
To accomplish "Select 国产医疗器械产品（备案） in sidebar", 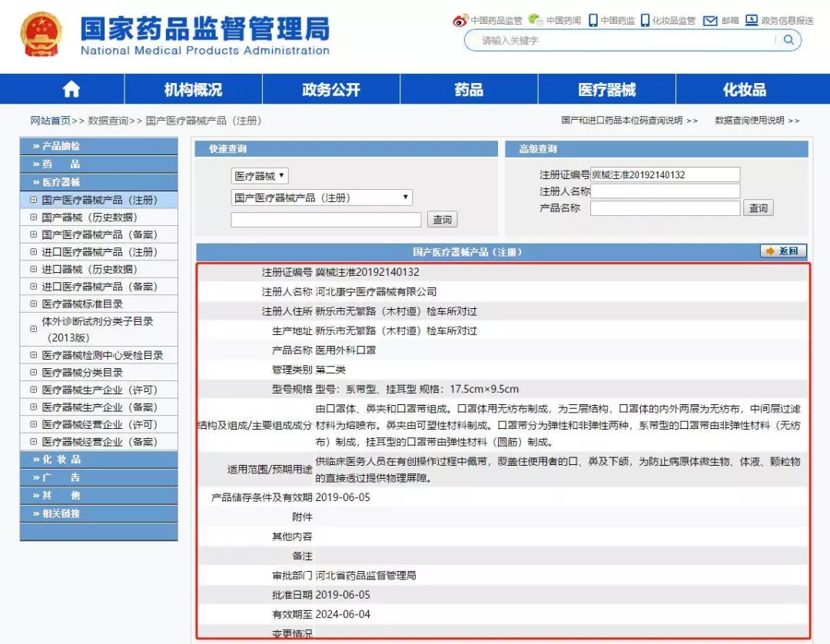I will (x=99, y=234).
